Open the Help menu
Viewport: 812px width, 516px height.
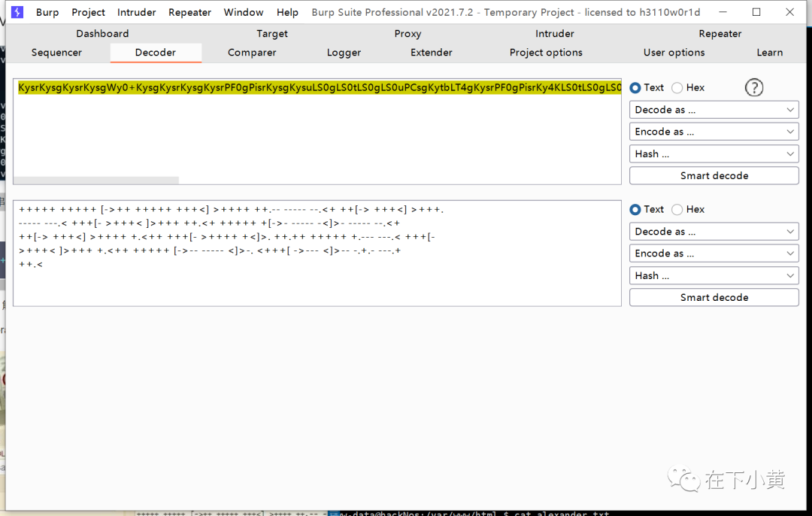coord(287,12)
